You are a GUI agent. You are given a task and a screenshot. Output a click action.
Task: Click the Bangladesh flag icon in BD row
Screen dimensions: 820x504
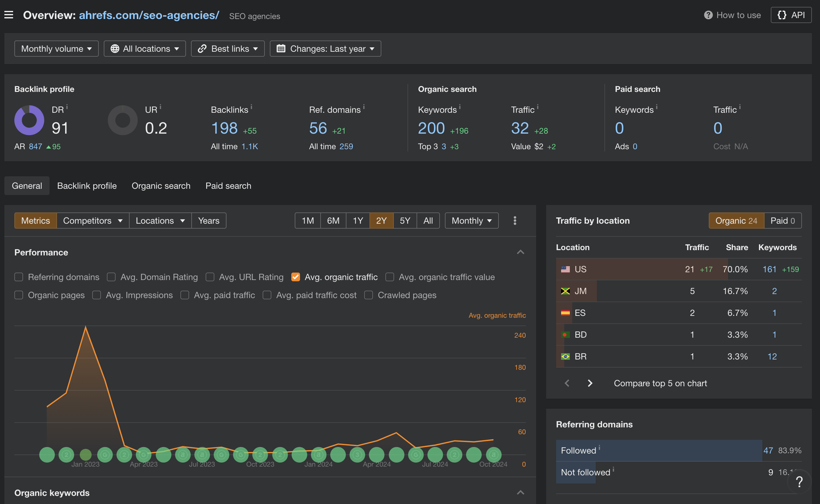pos(565,335)
